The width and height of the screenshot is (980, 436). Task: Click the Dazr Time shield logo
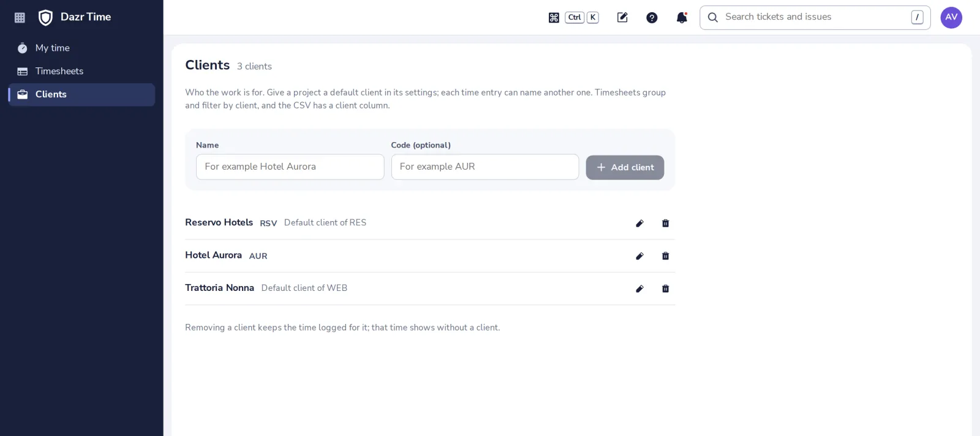coord(45,18)
